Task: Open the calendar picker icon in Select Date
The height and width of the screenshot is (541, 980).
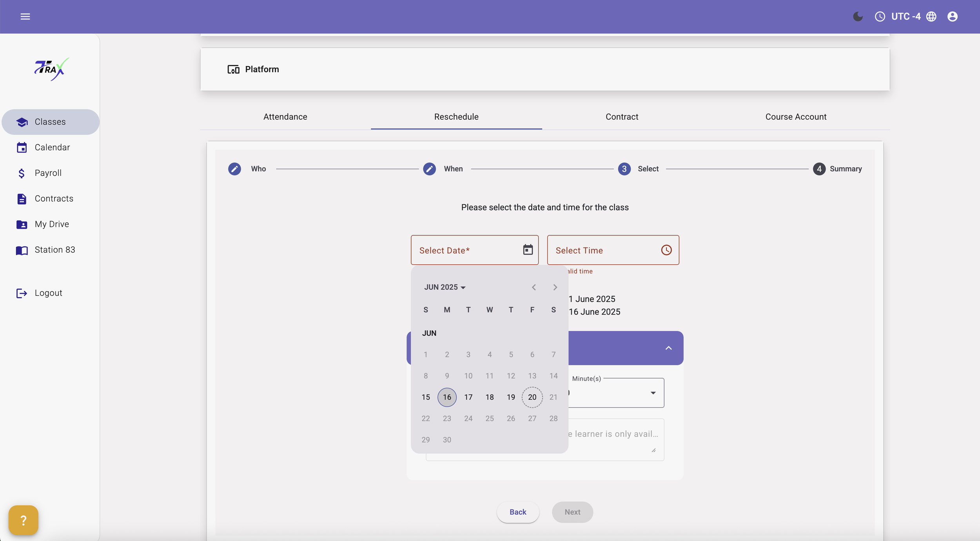Action: [528, 250]
